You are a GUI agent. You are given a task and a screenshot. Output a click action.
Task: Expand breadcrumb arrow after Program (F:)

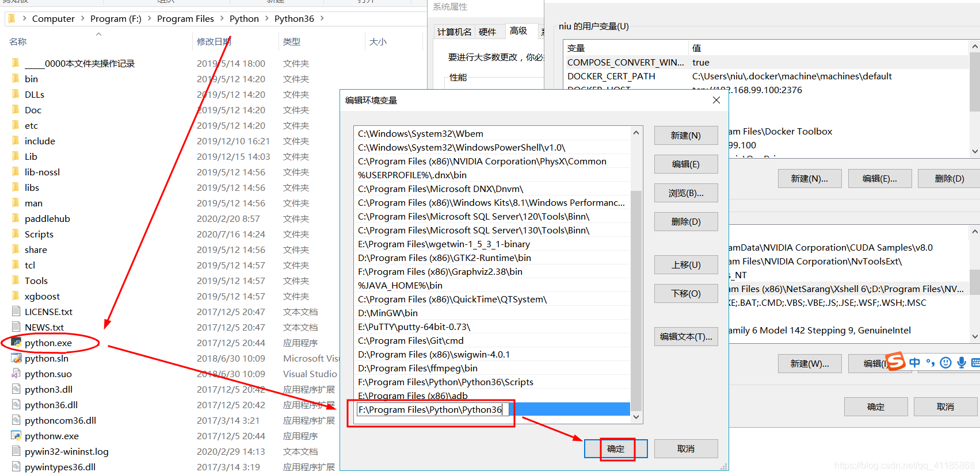(x=150, y=18)
